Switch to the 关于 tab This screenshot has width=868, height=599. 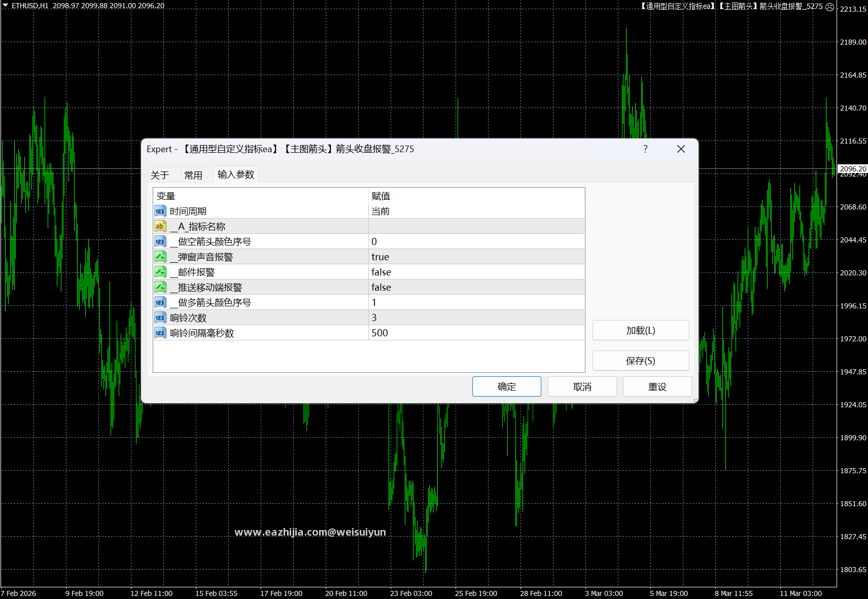[160, 175]
